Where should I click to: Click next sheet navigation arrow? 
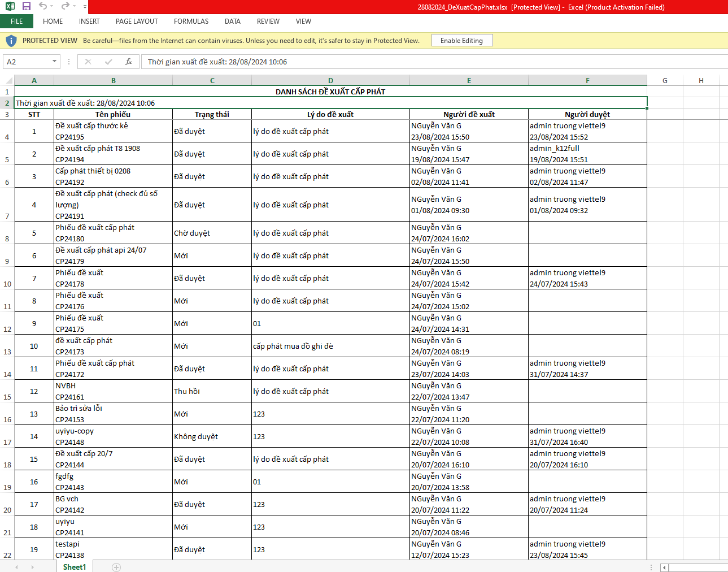(x=32, y=567)
